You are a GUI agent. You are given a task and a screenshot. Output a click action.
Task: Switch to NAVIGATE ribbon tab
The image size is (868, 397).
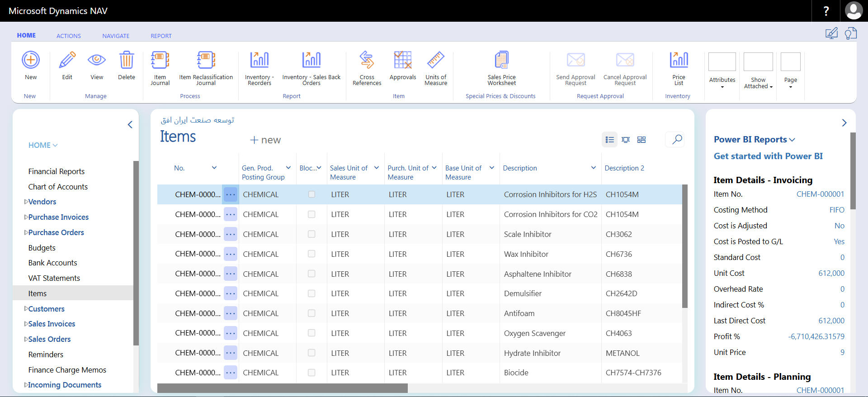116,36
